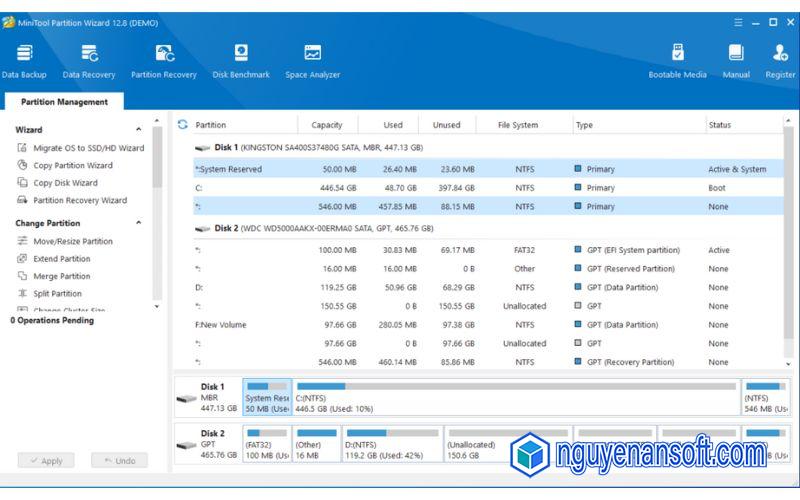Viewport: 800px width, 500px height.
Task: Select the C: partition row
Action: (x=488, y=188)
